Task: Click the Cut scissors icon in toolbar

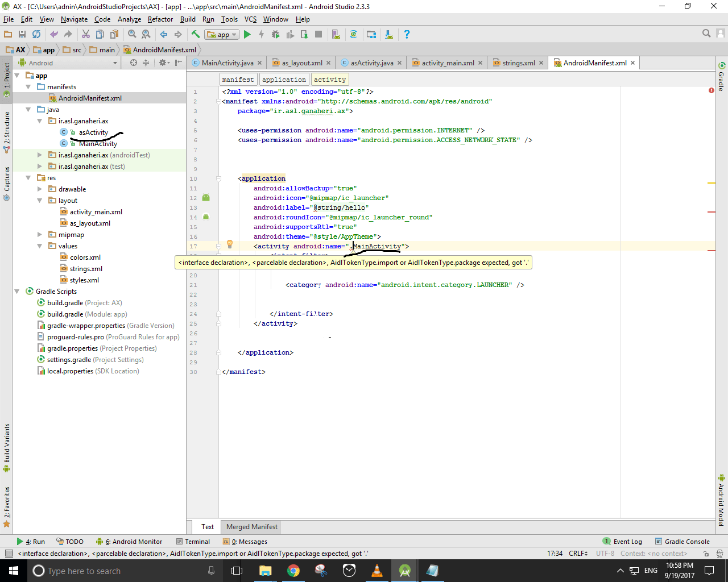Action: click(x=86, y=35)
